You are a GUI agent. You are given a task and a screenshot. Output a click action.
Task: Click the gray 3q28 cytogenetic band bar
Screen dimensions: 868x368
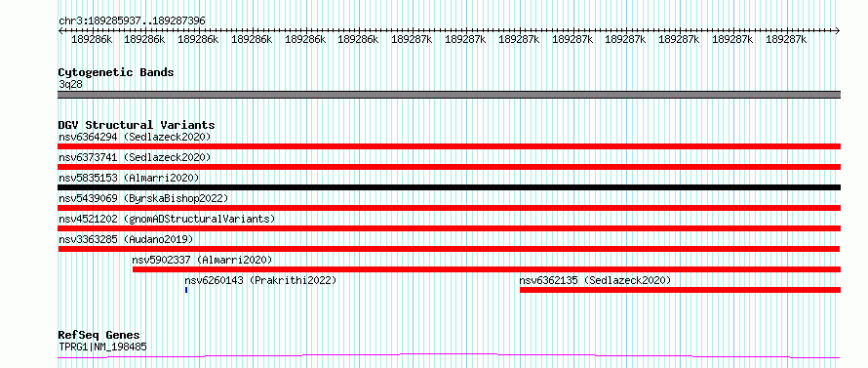[449, 95]
